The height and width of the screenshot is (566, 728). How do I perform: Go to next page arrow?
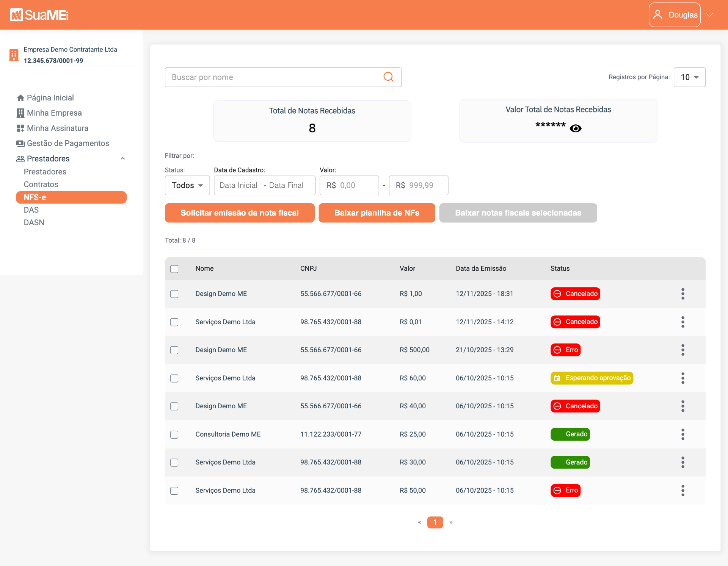451,522
